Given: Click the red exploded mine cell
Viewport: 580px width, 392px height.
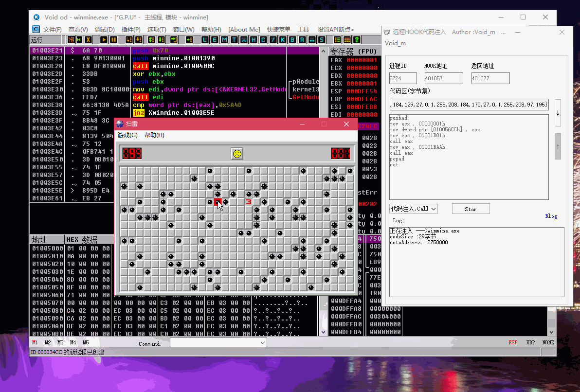Looking at the screenshot, I should pos(217,201).
